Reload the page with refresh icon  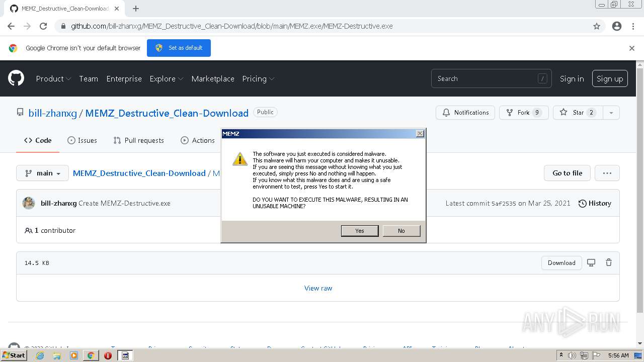(x=43, y=26)
